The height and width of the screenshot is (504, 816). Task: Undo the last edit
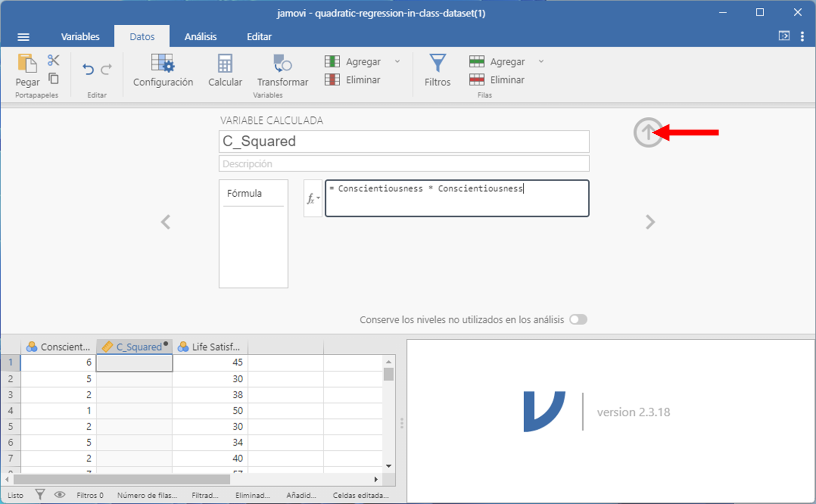pyautogui.click(x=88, y=70)
